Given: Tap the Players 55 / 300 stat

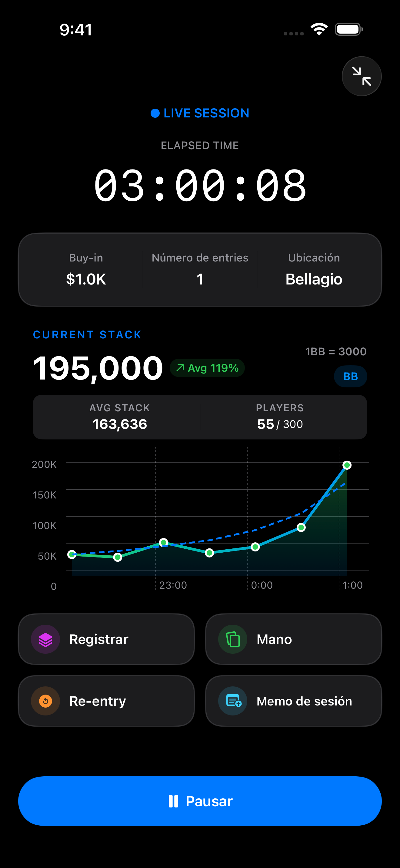Looking at the screenshot, I should (280, 417).
